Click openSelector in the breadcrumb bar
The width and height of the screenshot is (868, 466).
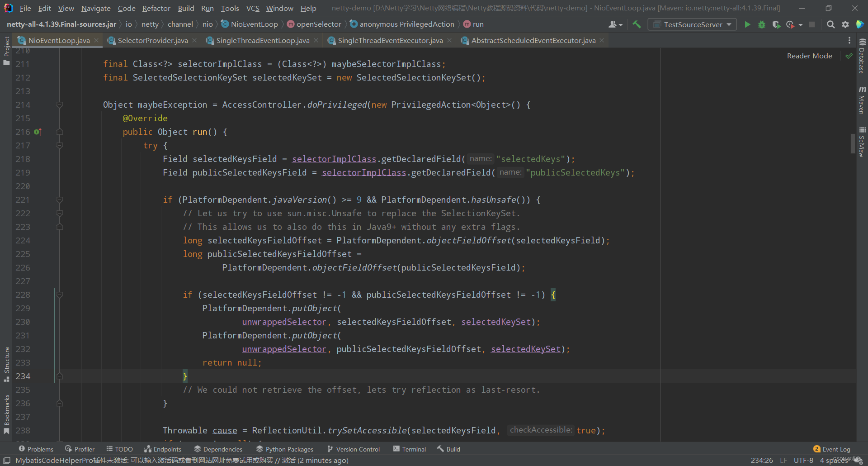pyautogui.click(x=314, y=24)
